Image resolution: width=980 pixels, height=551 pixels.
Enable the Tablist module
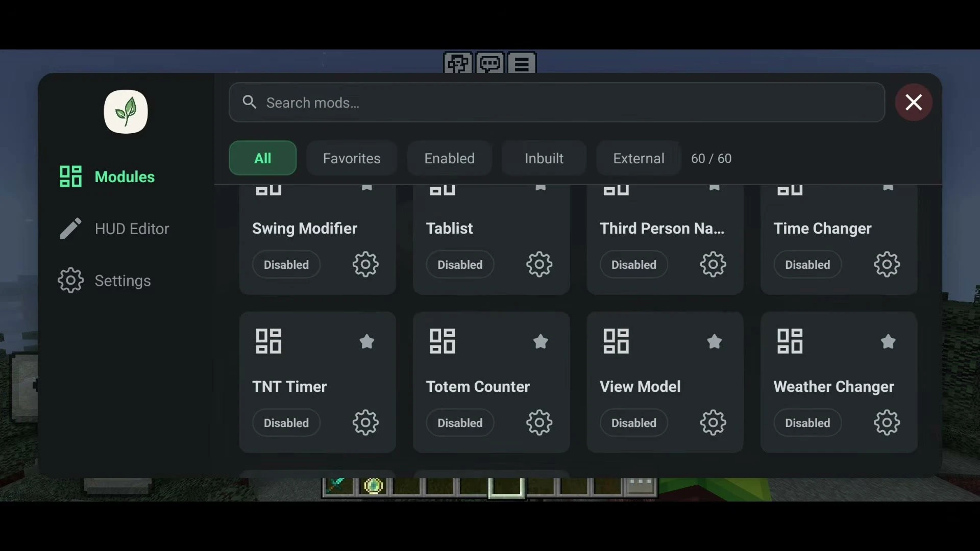460,265
